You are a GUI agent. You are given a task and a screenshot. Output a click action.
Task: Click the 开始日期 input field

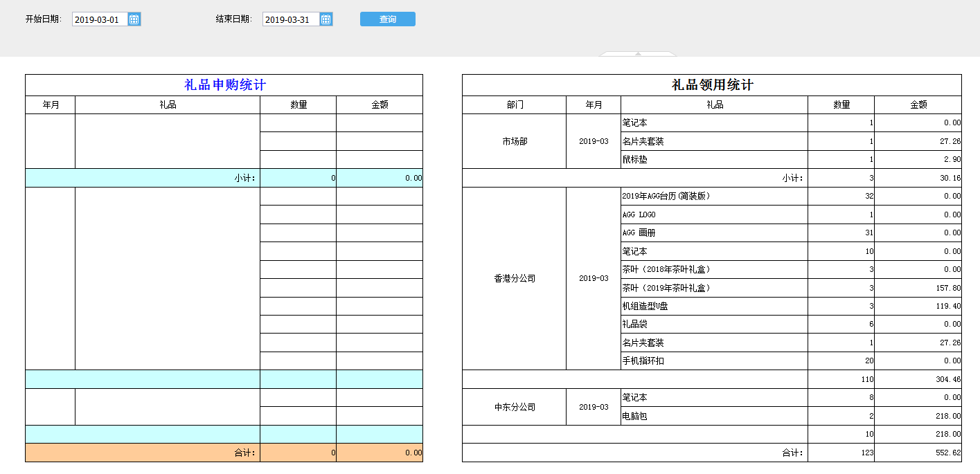coord(100,19)
